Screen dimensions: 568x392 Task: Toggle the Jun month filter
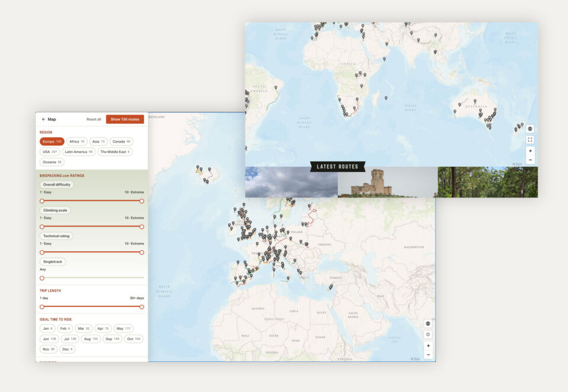49,339
